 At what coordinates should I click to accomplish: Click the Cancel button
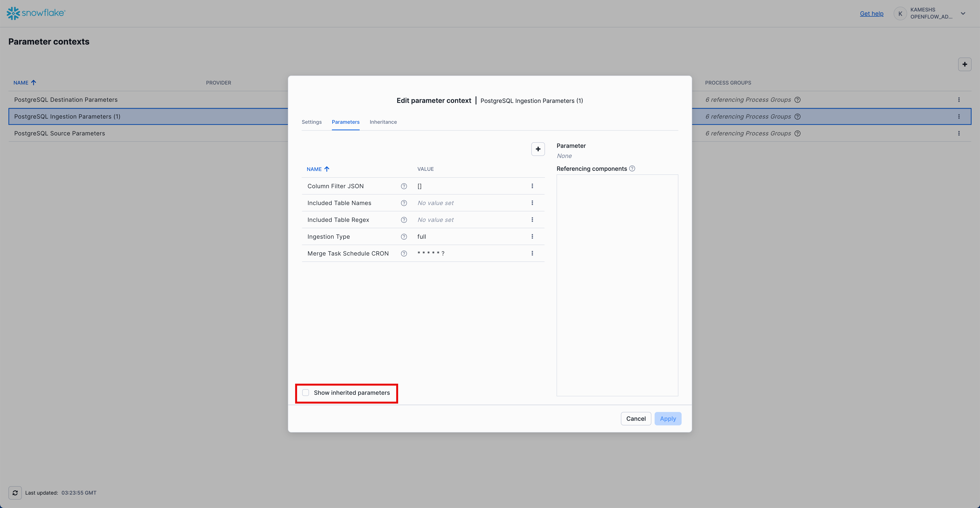pyautogui.click(x=636, y=419)
